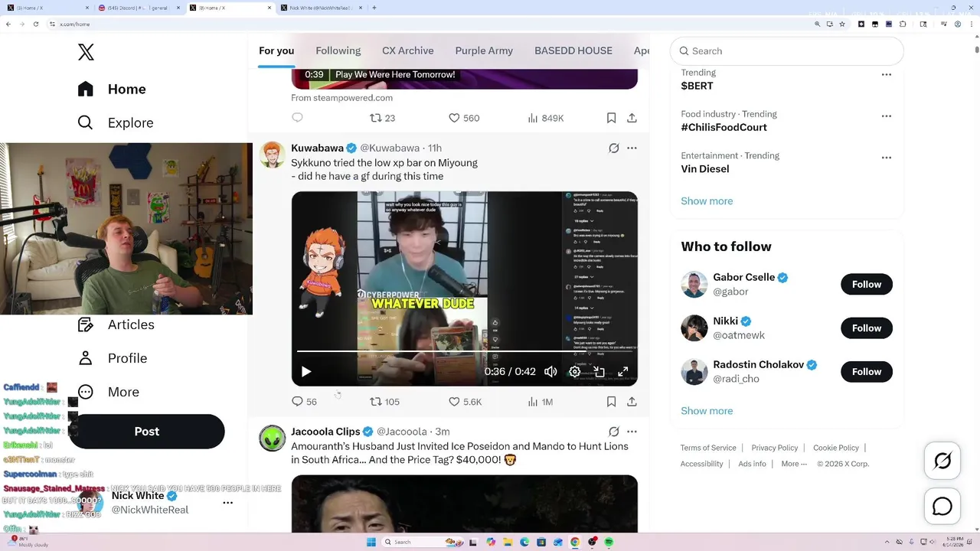Open the #ChilisFoodCourt trend
The width and height of the screenshot is (980, 551).
click(x=724, y=128)
